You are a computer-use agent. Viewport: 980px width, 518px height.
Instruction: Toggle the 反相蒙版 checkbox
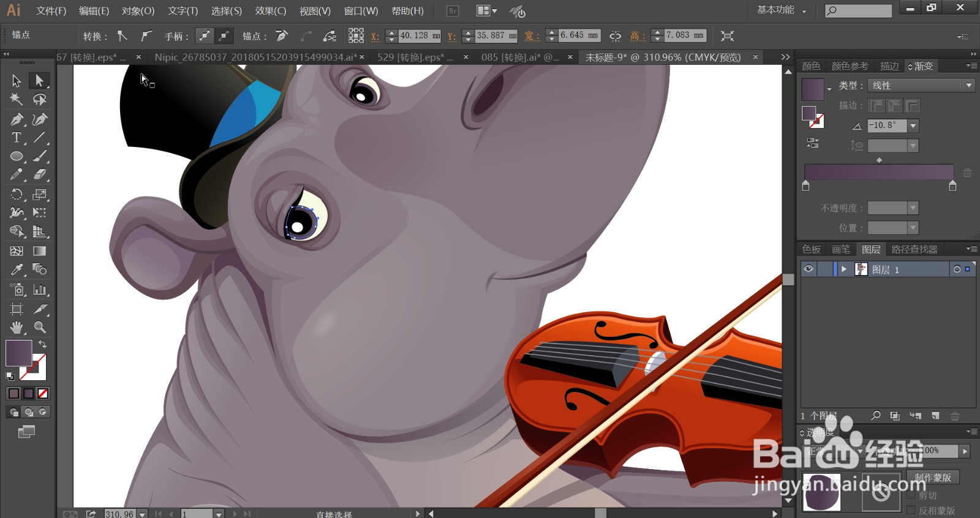[911, 510]
